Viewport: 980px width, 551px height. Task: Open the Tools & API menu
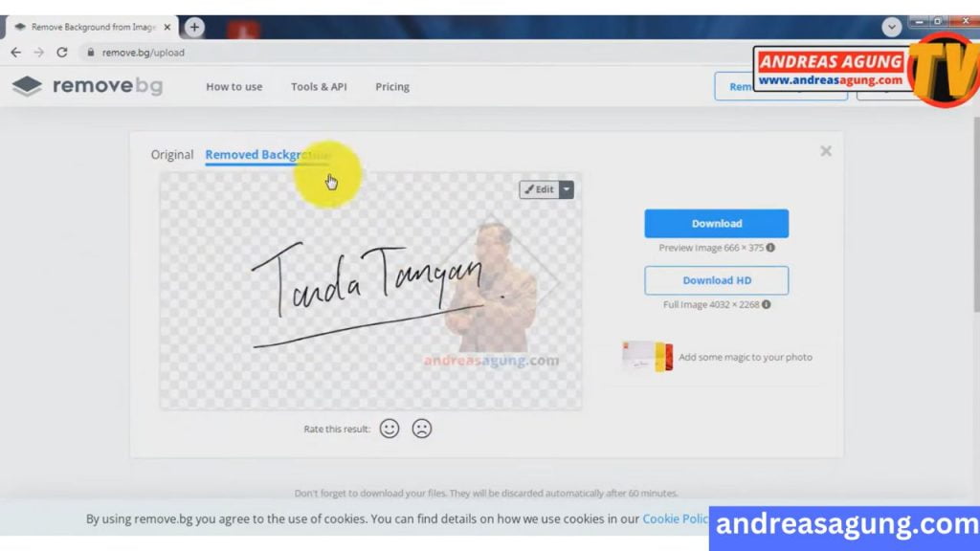pos(318,86)
